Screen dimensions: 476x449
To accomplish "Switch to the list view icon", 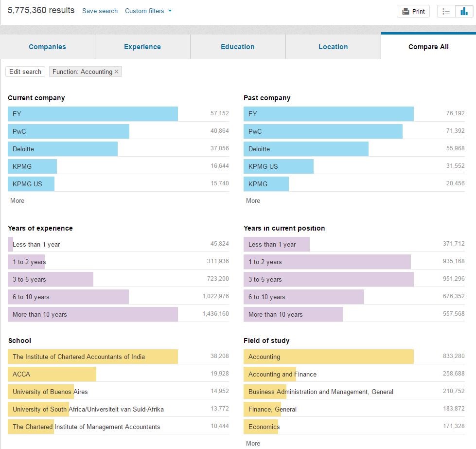I will (446, 12).
